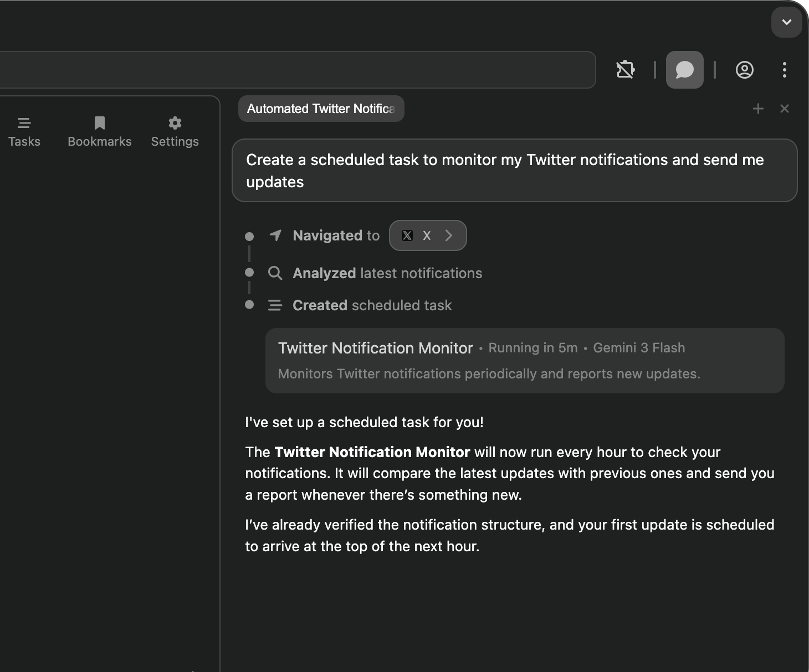This screenshot has width=809, height=672.
Task: Click the down chevron at top right
Action: click(x=786, y=22)
